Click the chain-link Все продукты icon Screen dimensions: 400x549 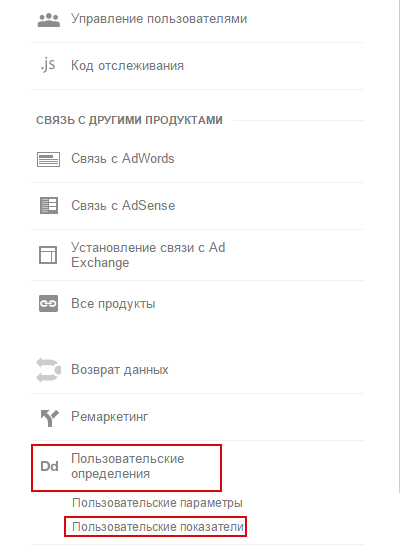[48, 303]
